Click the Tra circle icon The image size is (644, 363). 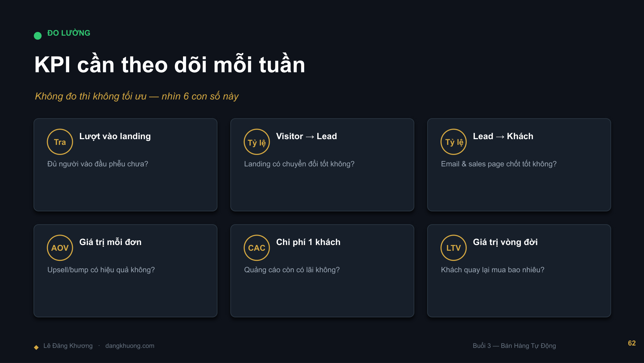60,142
